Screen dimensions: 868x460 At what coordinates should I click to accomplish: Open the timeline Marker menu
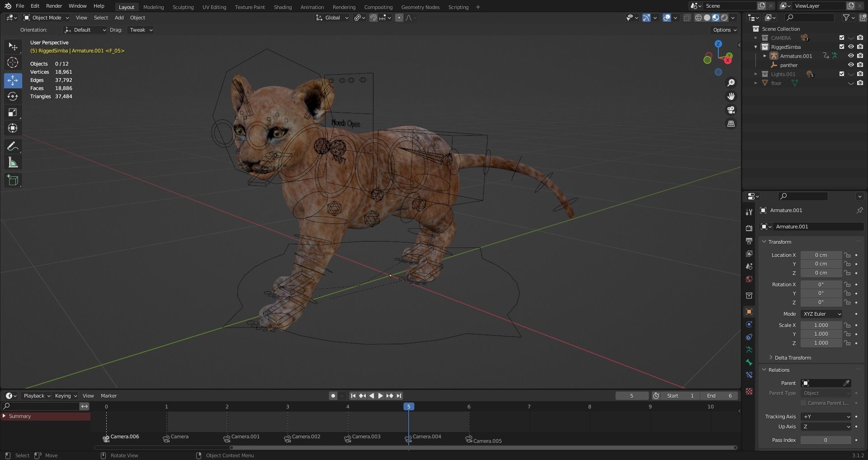[108, 396]
